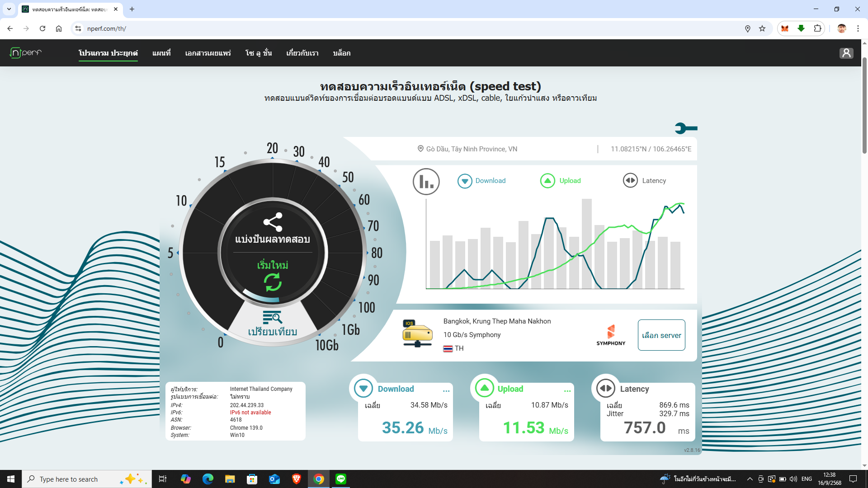This screenshot has height=488, width=868.
Task: Click the location pin icon in address bar
Action: [x=747, y=28]
